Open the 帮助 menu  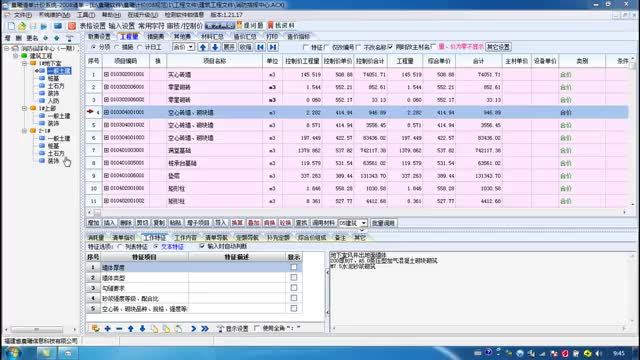point(111,15)
